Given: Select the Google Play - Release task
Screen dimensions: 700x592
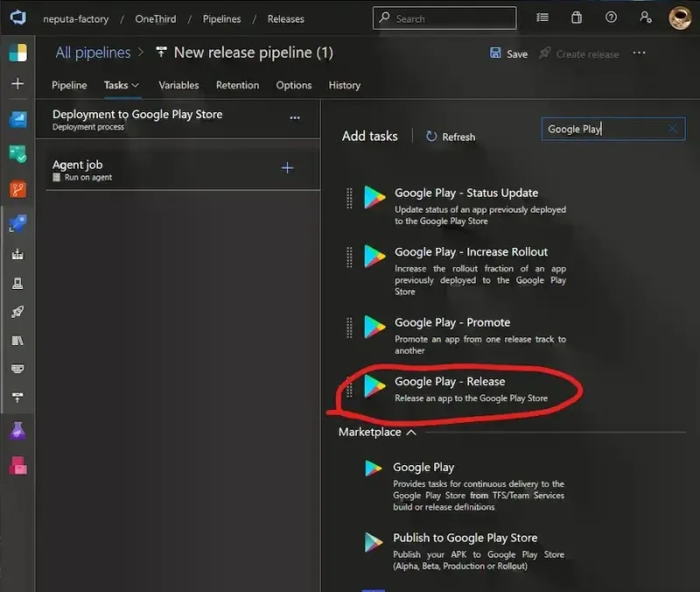Looking at the screenshot, I should (450, 382).
